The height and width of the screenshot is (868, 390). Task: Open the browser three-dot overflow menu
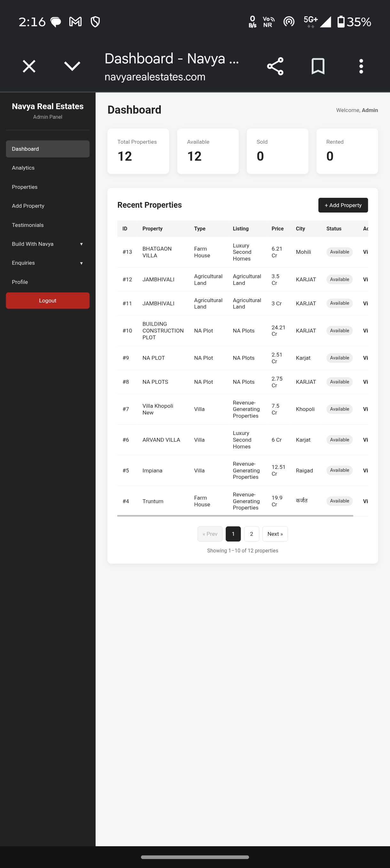[361, 66]
